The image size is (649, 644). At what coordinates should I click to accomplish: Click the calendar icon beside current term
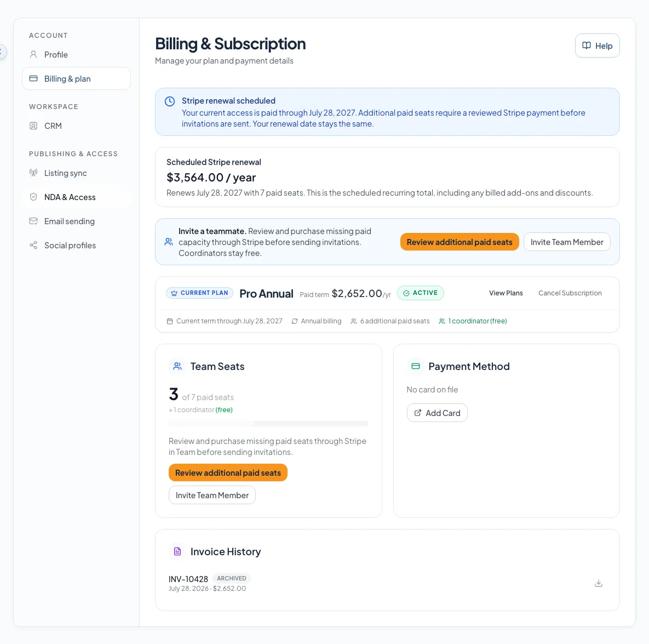point(170,321)
